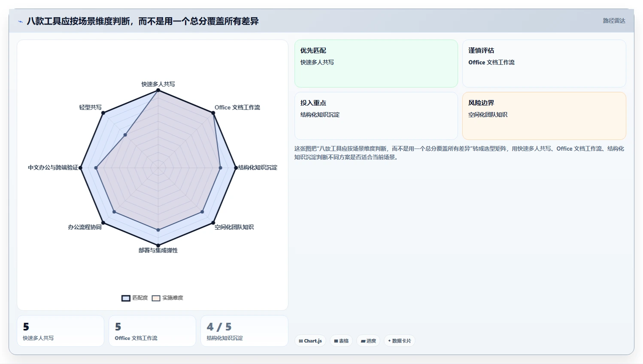
Task: Click the 数据卡片 tag chip
Action: tap(399, 341)
